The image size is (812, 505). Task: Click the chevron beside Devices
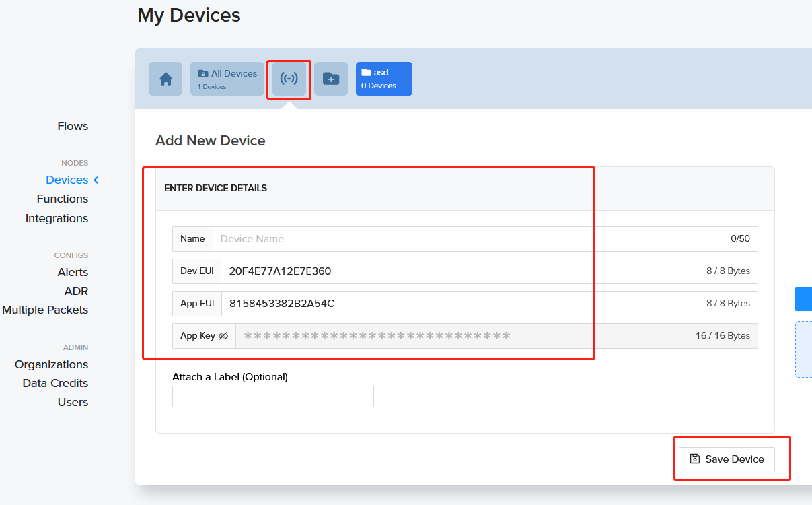[96, 180]
